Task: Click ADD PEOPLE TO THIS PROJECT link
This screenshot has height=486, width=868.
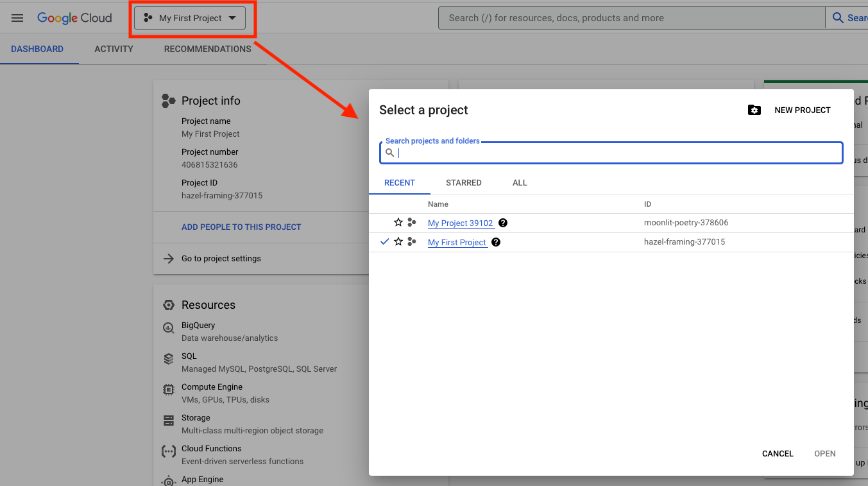Action: click(x=241, y=227)
